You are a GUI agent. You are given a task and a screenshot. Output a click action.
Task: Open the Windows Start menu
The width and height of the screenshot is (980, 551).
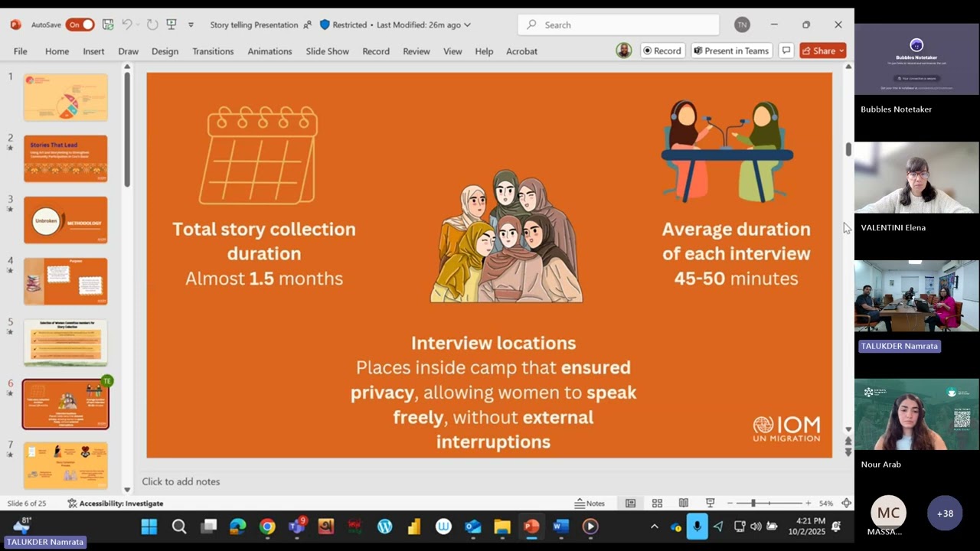[x=149, y=527]
